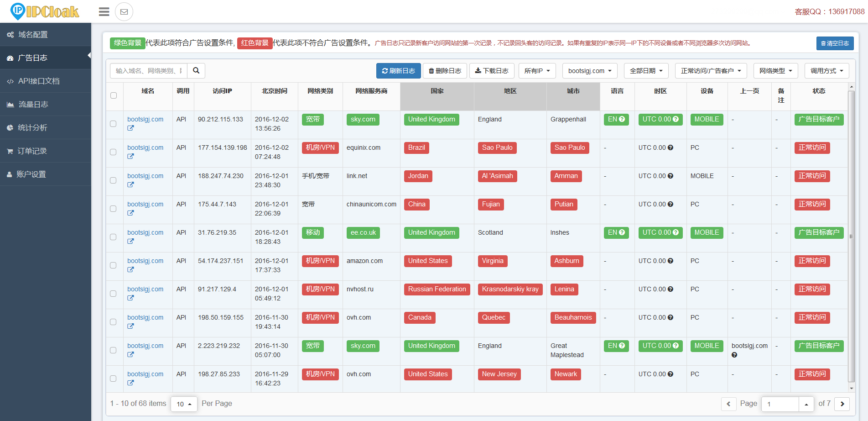Check the row for IP 90.212.115.133
This screenshot has width=868, height=421.
[x=113, y=124]
